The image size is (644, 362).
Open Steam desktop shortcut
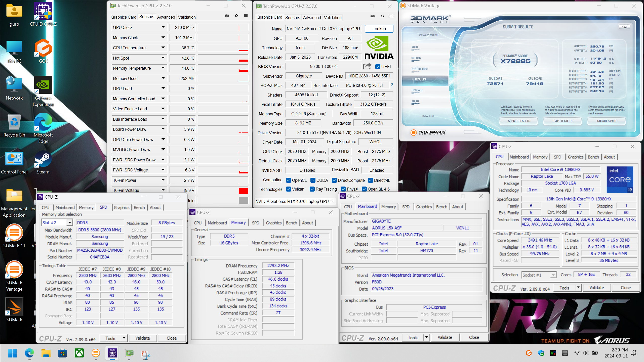point(43,162)
